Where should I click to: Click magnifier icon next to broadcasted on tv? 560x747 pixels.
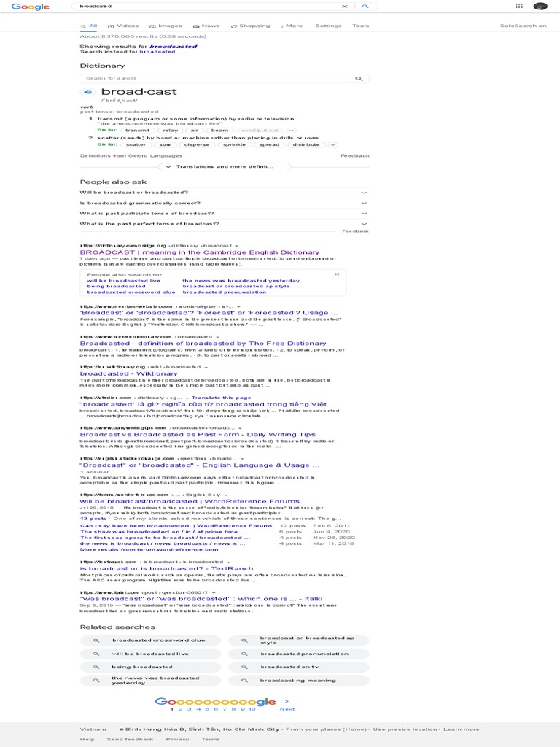244,667
